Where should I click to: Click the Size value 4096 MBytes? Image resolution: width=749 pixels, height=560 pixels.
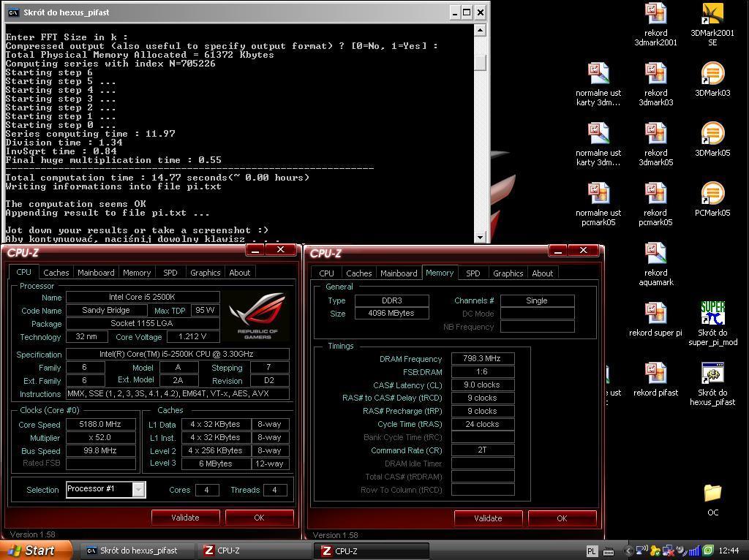coord(392,313)
